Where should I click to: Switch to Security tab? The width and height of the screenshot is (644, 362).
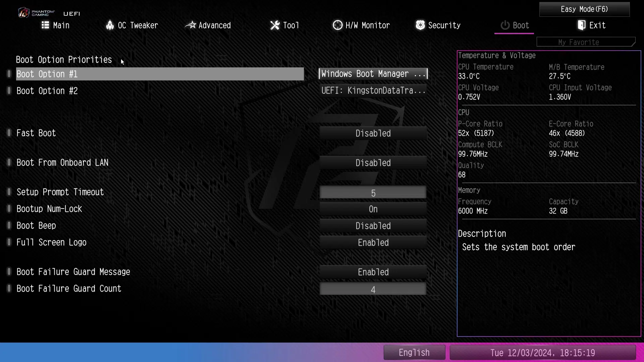438,25
